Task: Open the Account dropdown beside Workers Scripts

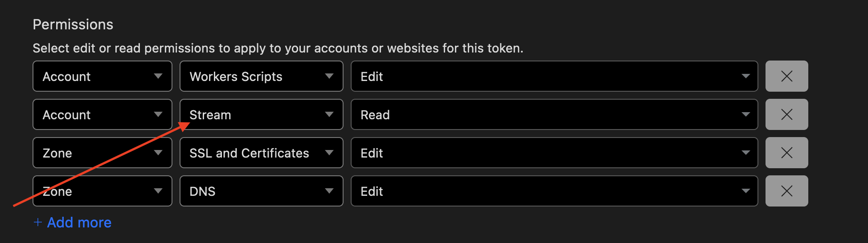Action: 102,76
